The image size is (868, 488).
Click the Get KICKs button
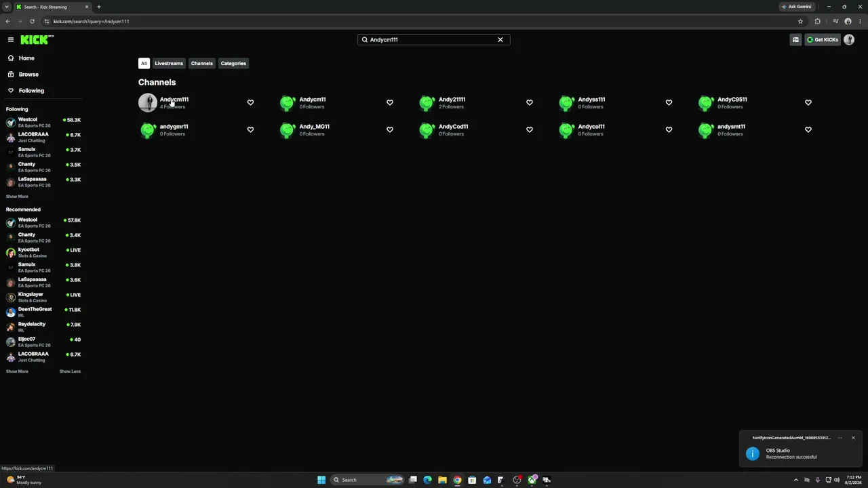823,40
